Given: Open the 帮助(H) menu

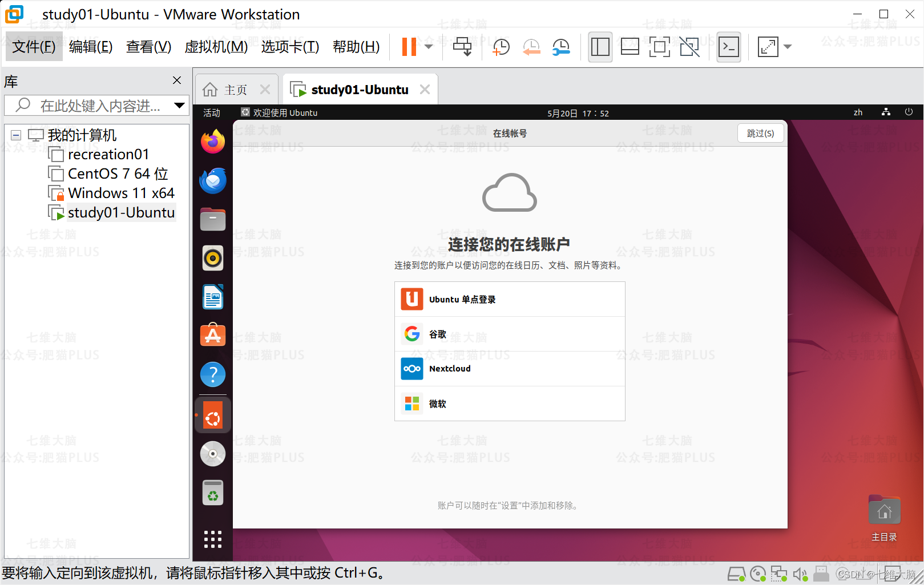Looking at the screenshot, I should [x=356, y=47].
